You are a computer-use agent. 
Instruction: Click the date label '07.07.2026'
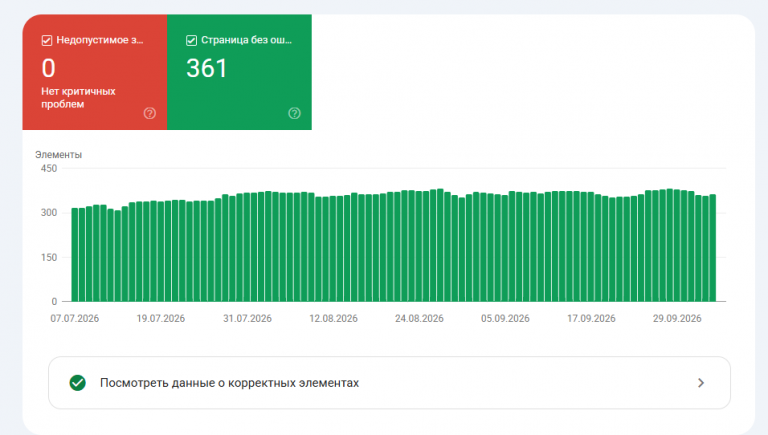coord(74,318)
